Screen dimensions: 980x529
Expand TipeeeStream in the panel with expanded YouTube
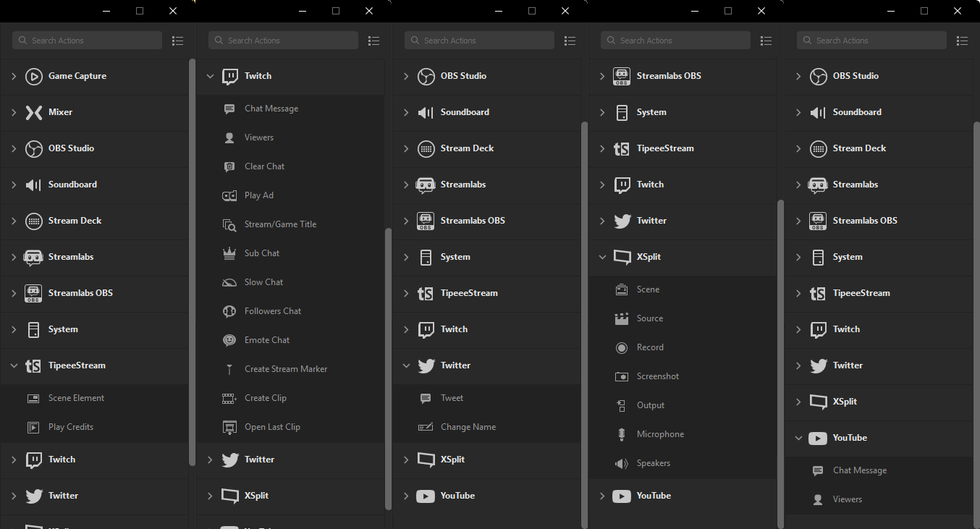point(798,293)
